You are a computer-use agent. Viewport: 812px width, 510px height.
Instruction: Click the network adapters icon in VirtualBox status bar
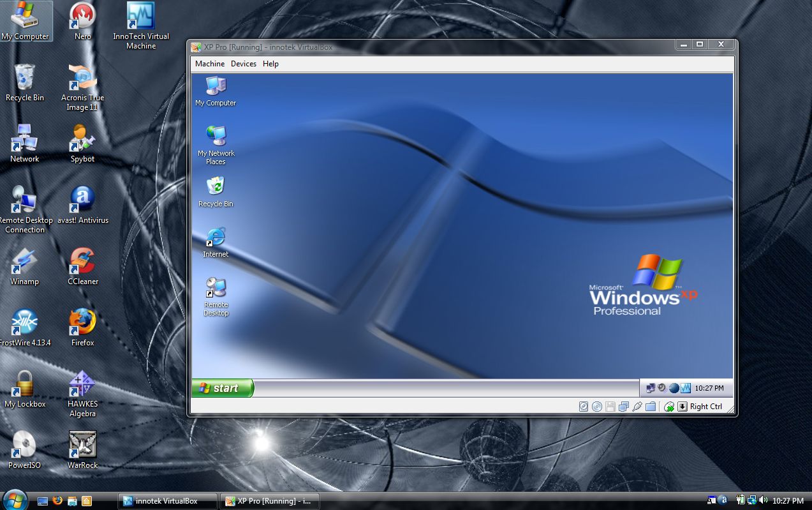pos(624,407)
